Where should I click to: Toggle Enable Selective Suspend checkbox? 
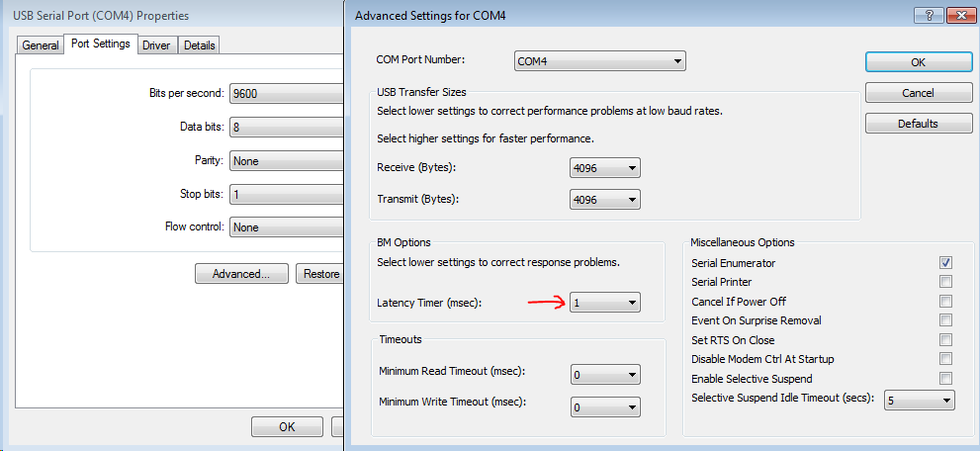[945, 379]
